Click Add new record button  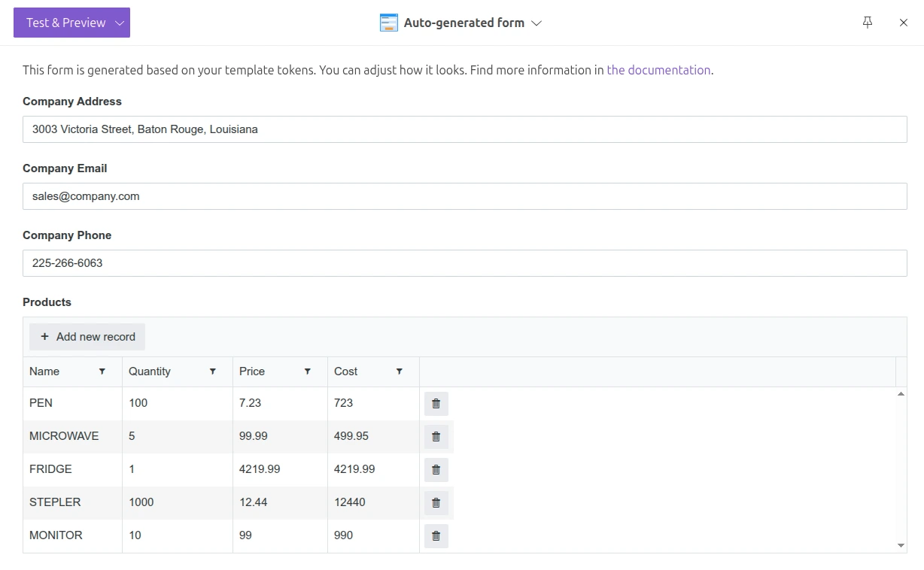pyautogui.click(x=87, y=337)
